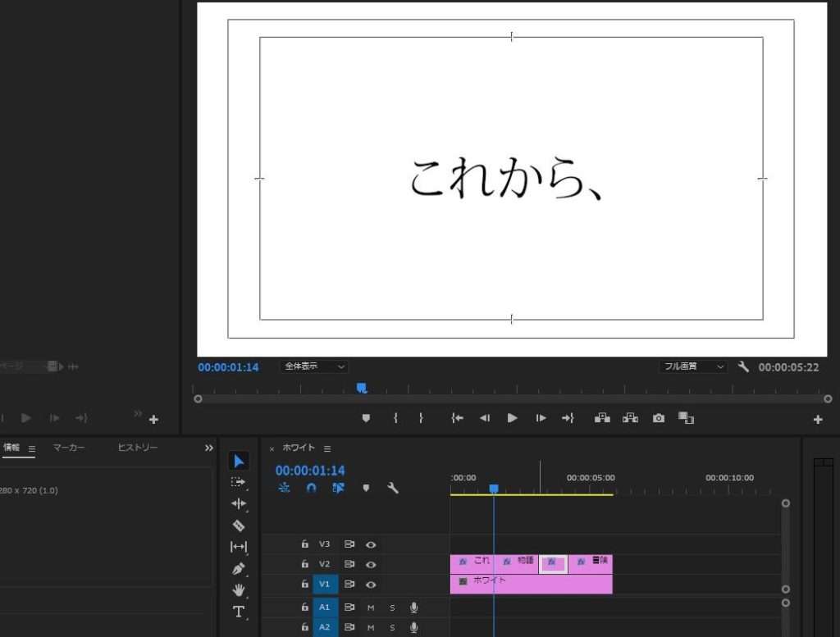Switch to the ヒストリー tab

pos(138,448)
